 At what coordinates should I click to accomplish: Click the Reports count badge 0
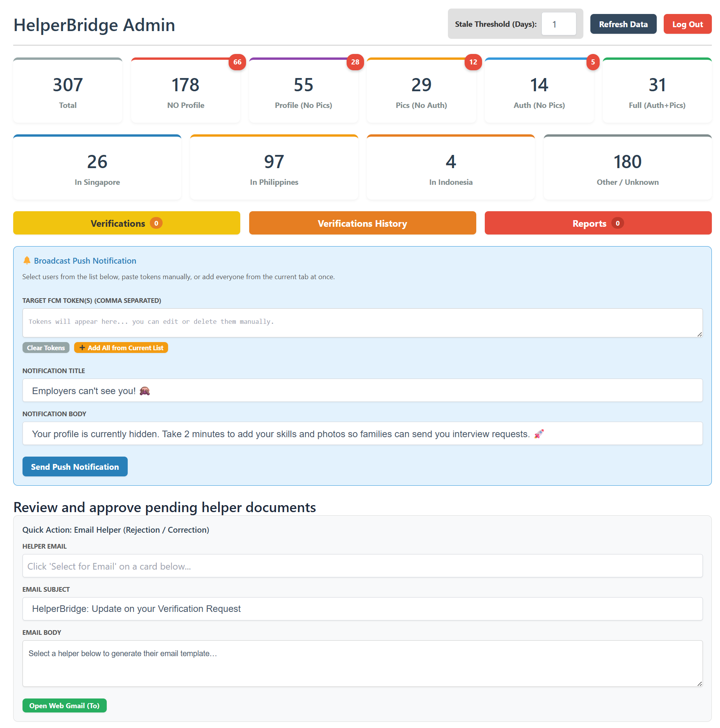[x=618, y=223]
